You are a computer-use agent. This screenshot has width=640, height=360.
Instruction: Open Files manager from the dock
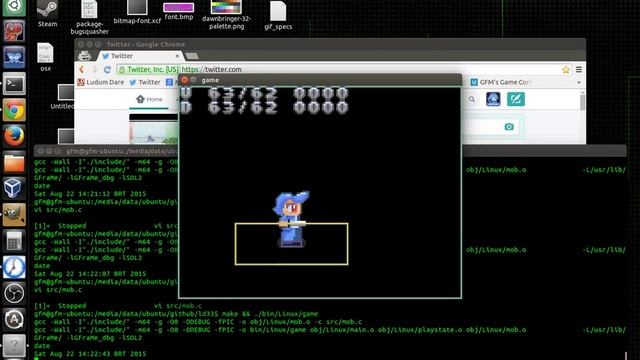tap(14, 162)
